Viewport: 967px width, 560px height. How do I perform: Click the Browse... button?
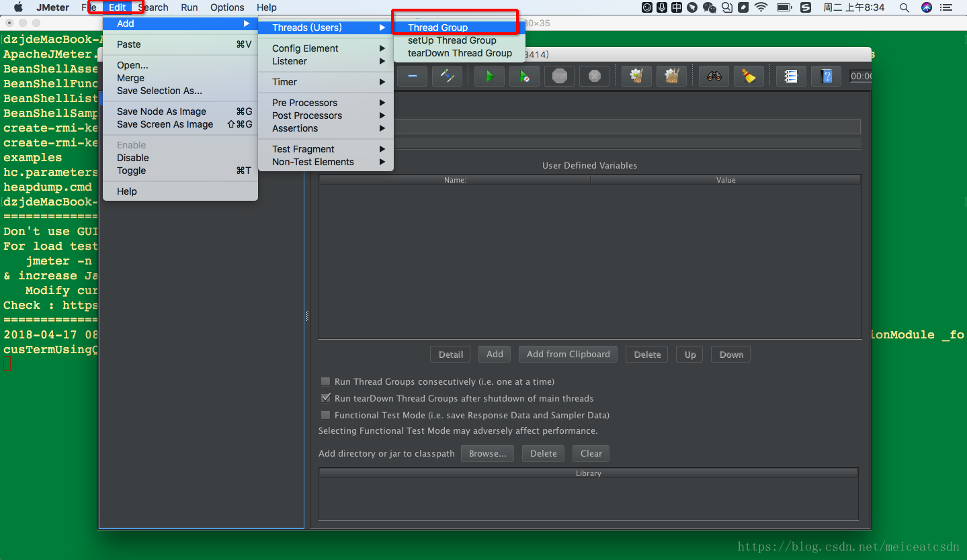point(488,453)
